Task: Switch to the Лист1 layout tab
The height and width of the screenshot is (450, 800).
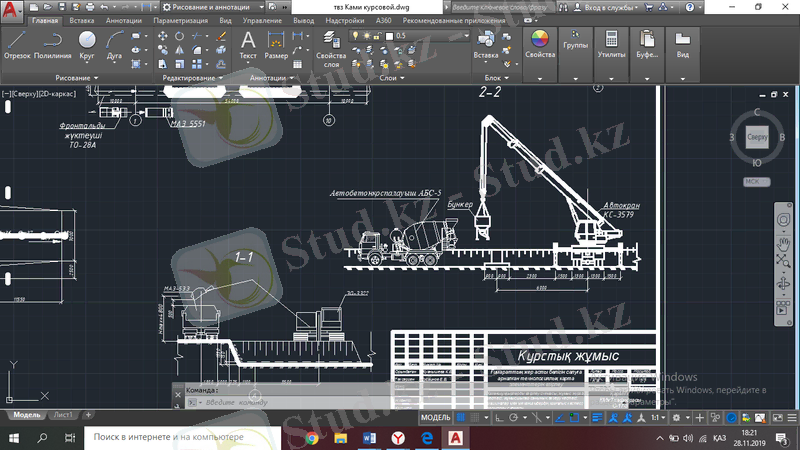Action: (63, 414)
